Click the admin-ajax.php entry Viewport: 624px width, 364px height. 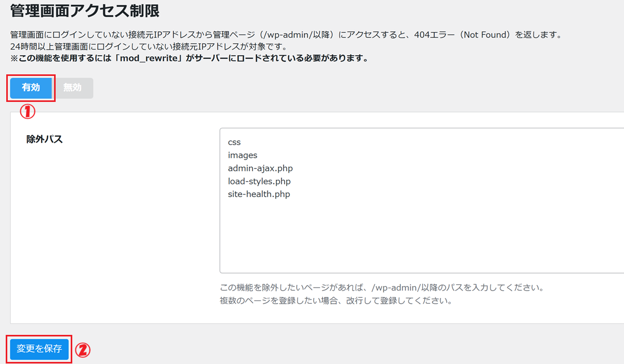pos(264,168)
